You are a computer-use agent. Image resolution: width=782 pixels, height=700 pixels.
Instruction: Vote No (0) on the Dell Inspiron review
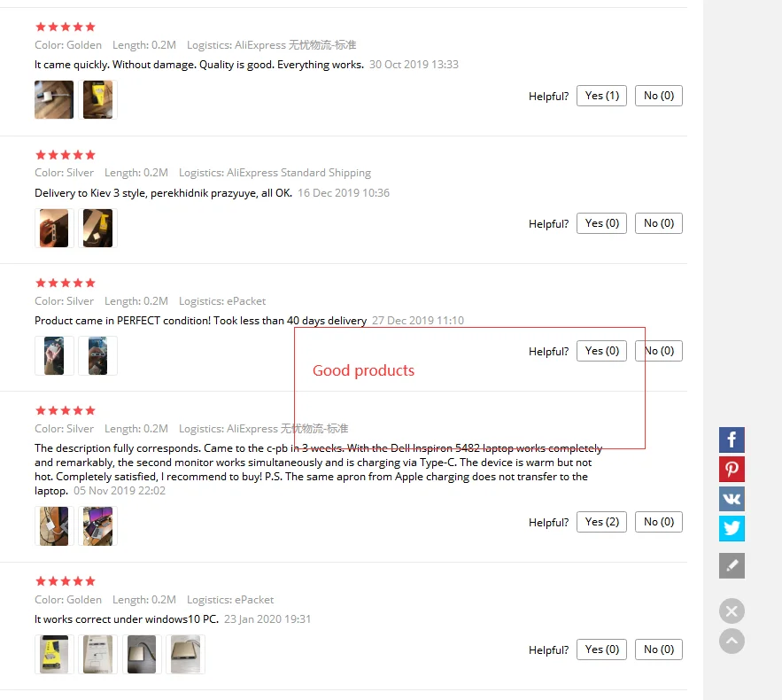click(x=658, y=522)
